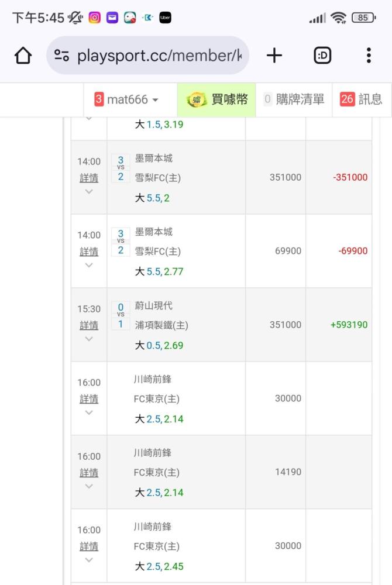The height and width of the screenshot is (585, 392).
Task: Open the tab switcher icon
Action: click(x=322, y=56)
